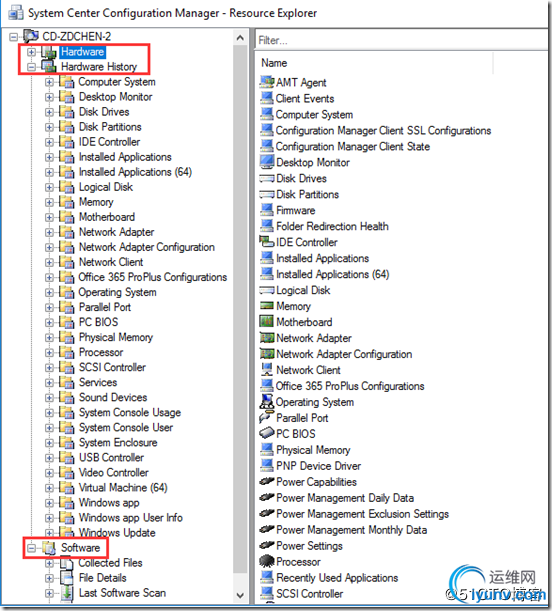Click the Power Capabilities plug icon
The width and height of the screenshot is (552, 611).
[x=267, y=482]
